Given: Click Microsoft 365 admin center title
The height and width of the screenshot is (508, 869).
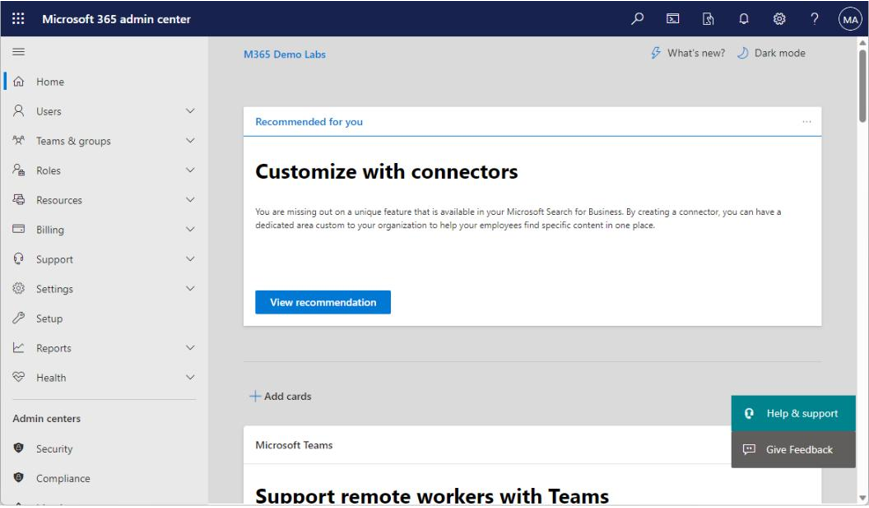Looking at the screenshot, I should click(116, 19).
